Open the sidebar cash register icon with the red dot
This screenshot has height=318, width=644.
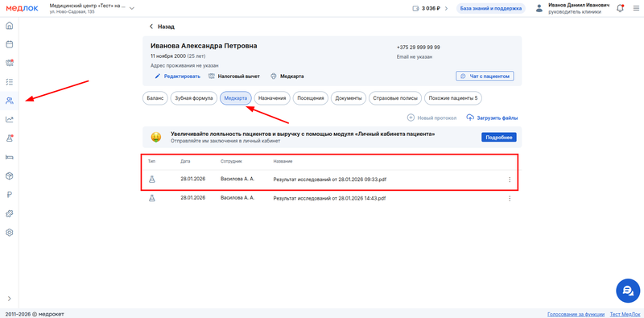pyautogui.click(x=10, y=63)
